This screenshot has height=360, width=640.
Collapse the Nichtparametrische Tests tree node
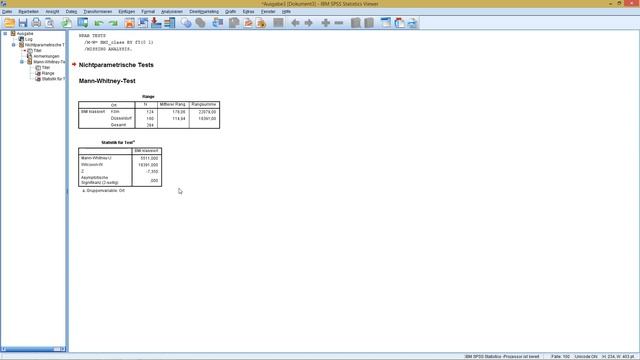tap(13, 45)
